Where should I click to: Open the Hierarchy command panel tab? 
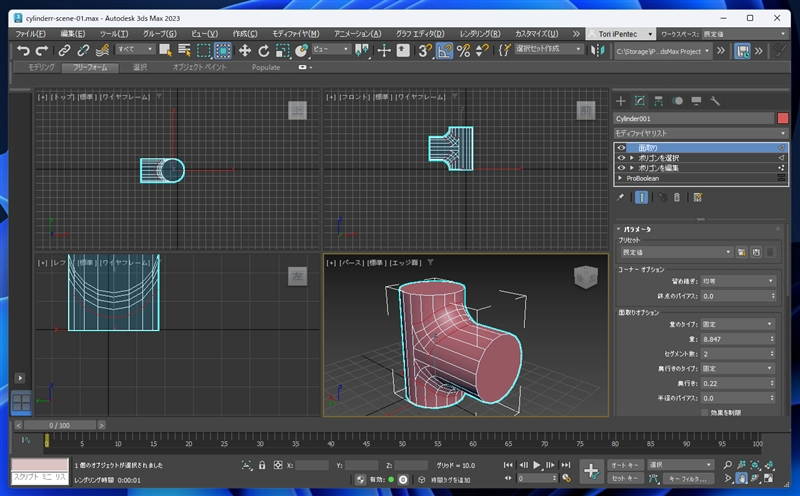click(x=658, y=101)
